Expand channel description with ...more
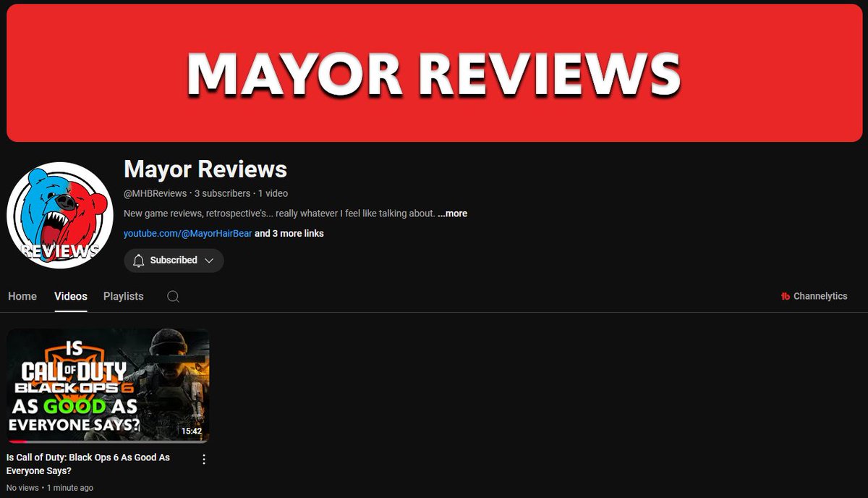The image size is (868, 498). coord(452,214)
